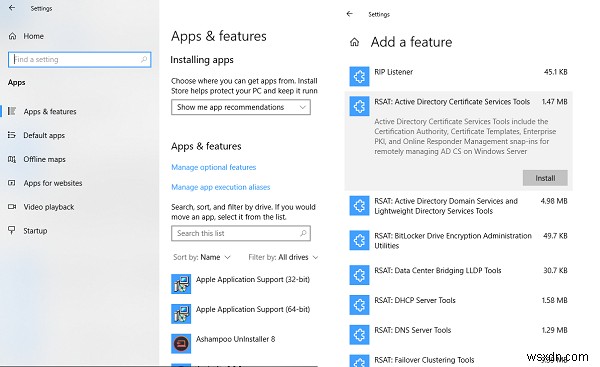Click the RSAT DHCP Server Tools icon

[359, 305]
